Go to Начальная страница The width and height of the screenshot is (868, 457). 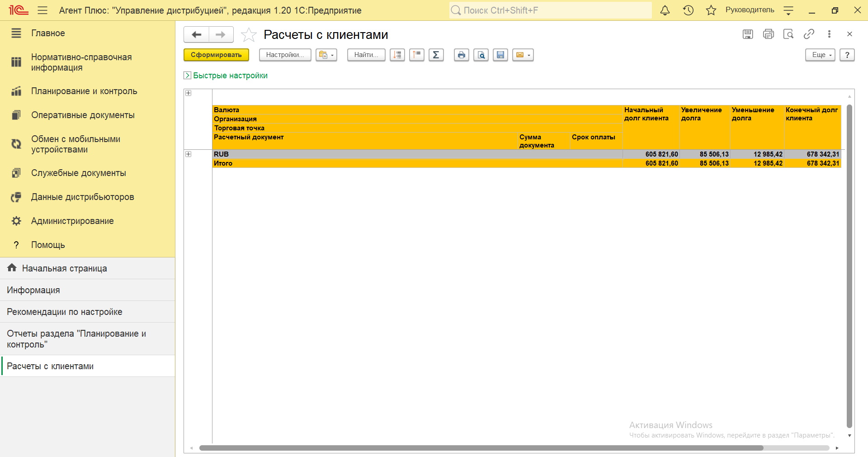tap(88, 268)
